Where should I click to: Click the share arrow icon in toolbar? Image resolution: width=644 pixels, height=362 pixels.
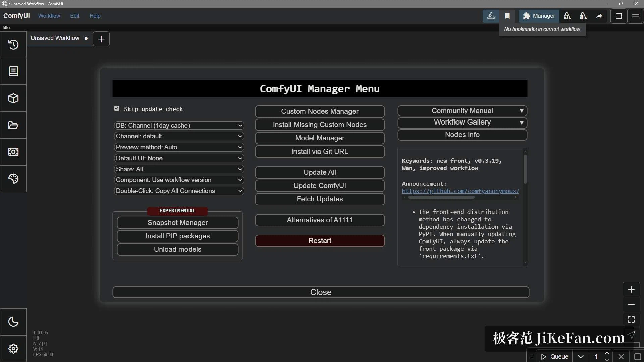coord(599,16)
